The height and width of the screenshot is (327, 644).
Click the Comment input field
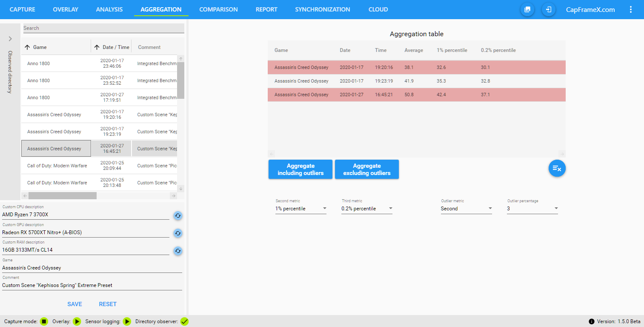click(92, 285)
